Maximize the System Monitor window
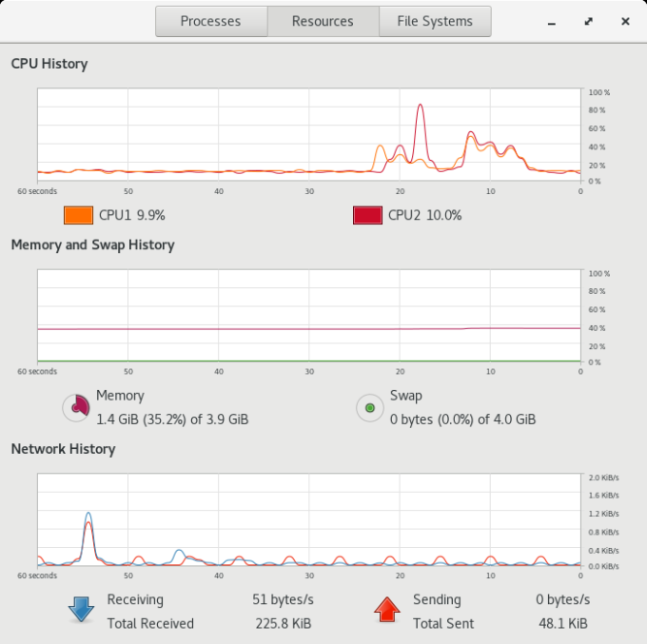647x644 pixels. [589, 21]
